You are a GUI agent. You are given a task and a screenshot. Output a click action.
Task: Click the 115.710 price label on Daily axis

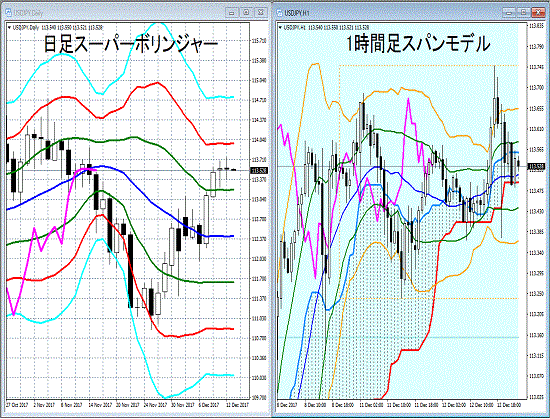[259, 41]
